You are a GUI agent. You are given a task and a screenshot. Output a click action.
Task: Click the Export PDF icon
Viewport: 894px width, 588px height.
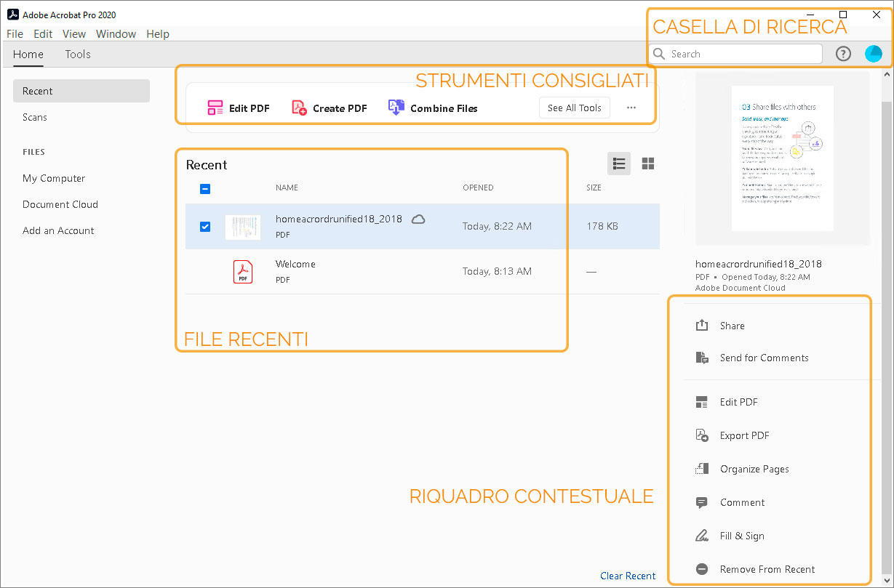[x=702, y=435]
